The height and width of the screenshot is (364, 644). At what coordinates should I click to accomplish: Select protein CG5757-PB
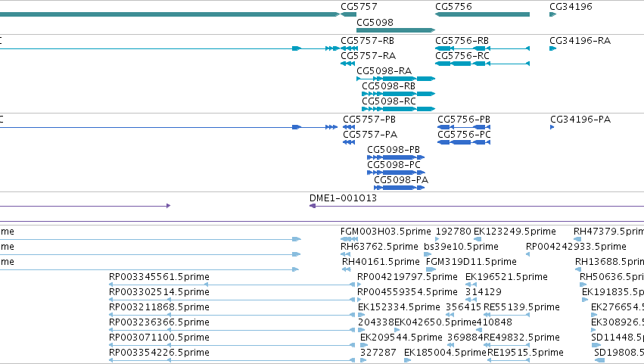point(369,120)
